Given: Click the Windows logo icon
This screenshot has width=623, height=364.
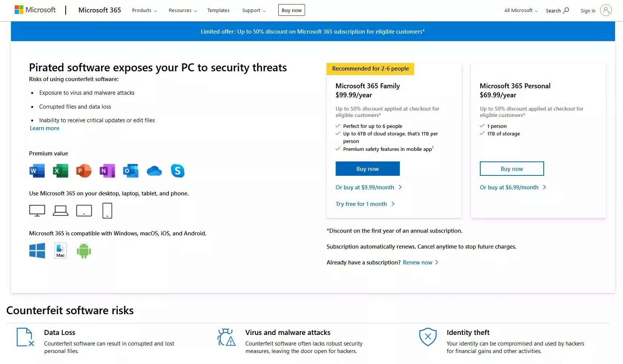Looking at the screenshot, I should coord(37,251).
